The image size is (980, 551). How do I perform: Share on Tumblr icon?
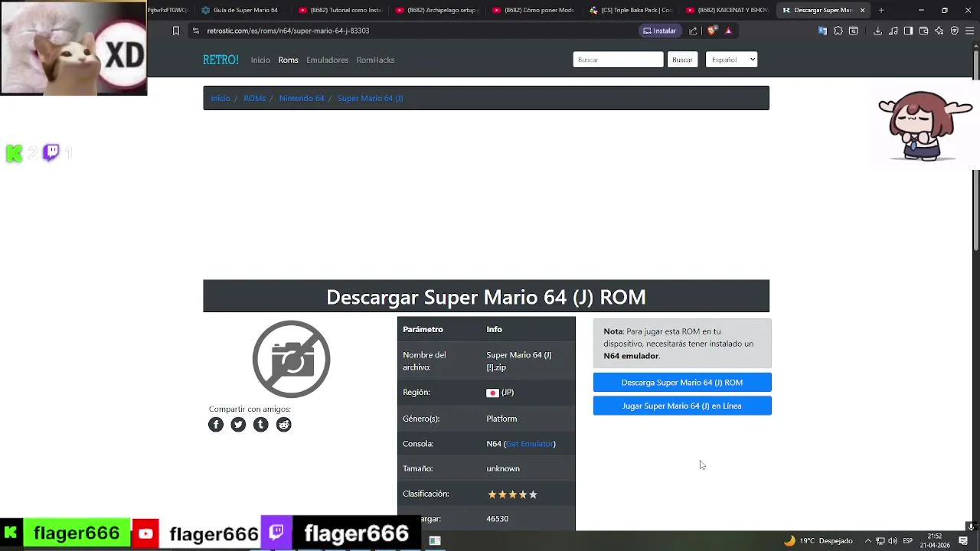tap(261, 425)
